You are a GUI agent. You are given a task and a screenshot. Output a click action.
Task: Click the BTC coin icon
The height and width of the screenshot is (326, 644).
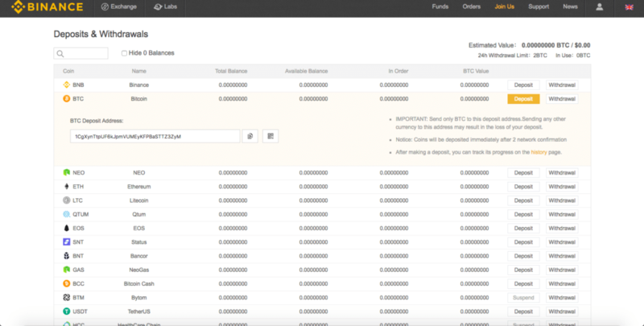pos(67,99)
